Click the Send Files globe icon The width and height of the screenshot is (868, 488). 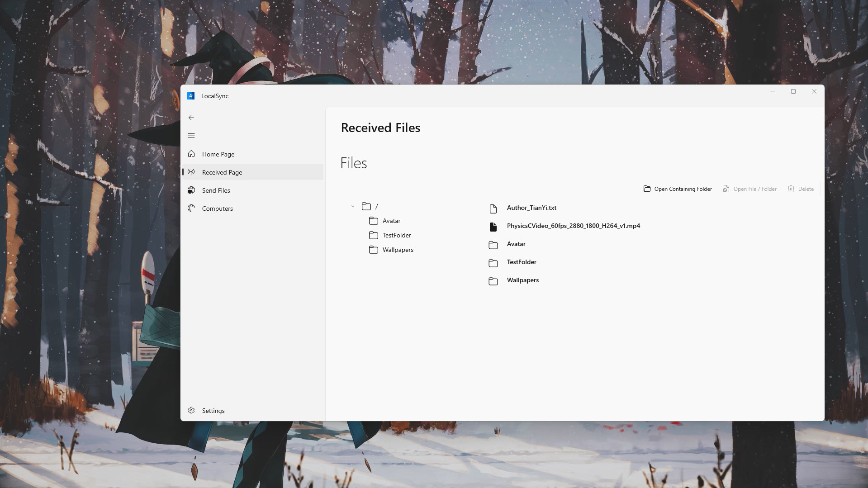(191, 190)
